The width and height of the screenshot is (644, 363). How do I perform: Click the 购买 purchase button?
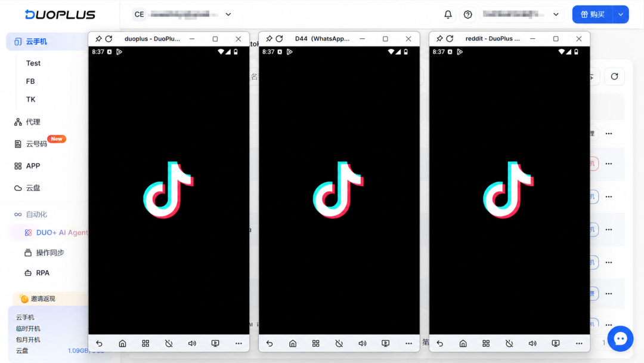pos(593,14)
